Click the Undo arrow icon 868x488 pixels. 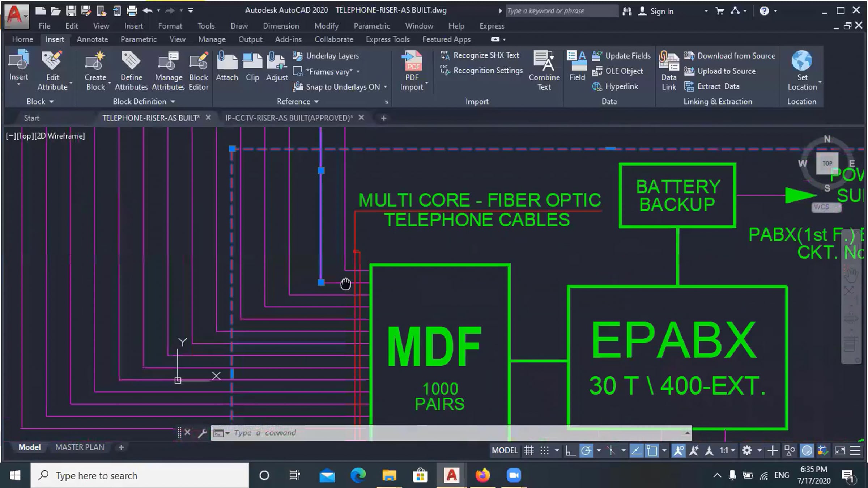147,10
